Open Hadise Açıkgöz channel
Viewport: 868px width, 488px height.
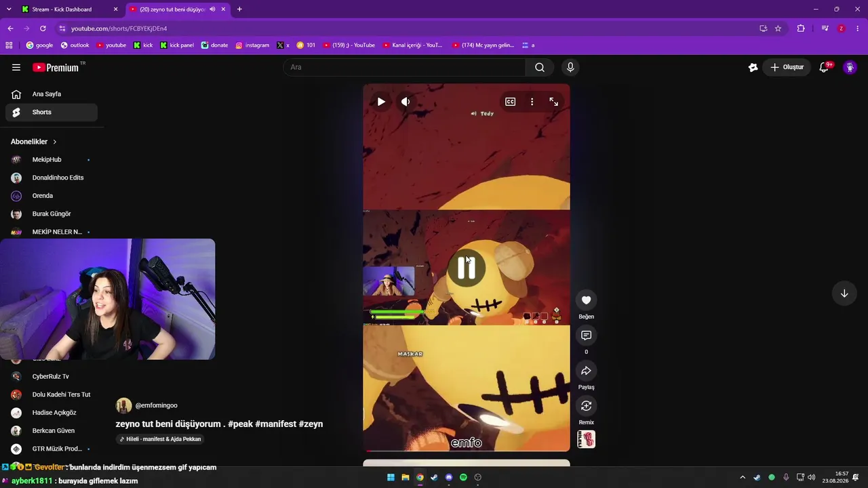pos(52,413)
